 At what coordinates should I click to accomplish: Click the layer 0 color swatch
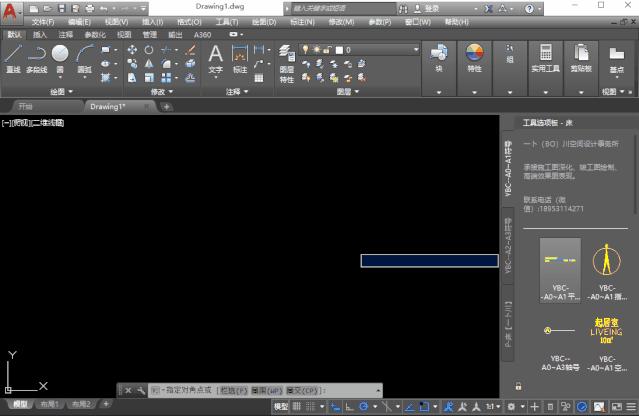pyautogui.click(x=340, y=49)
